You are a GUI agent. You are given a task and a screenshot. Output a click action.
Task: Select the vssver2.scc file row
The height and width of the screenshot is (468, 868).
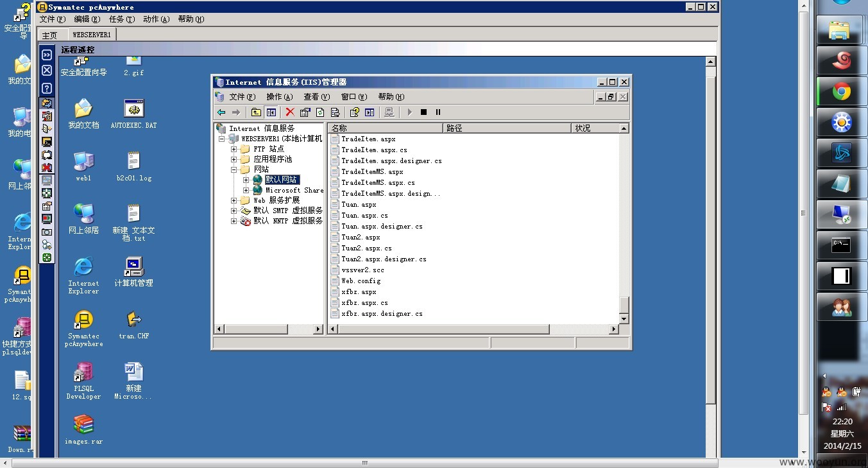(x=362, y=270)
